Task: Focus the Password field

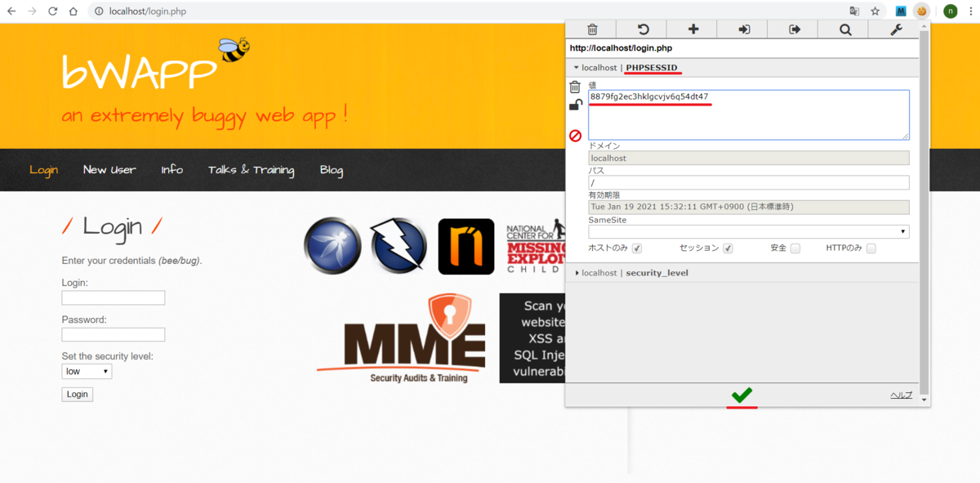Action: point(114,335)
